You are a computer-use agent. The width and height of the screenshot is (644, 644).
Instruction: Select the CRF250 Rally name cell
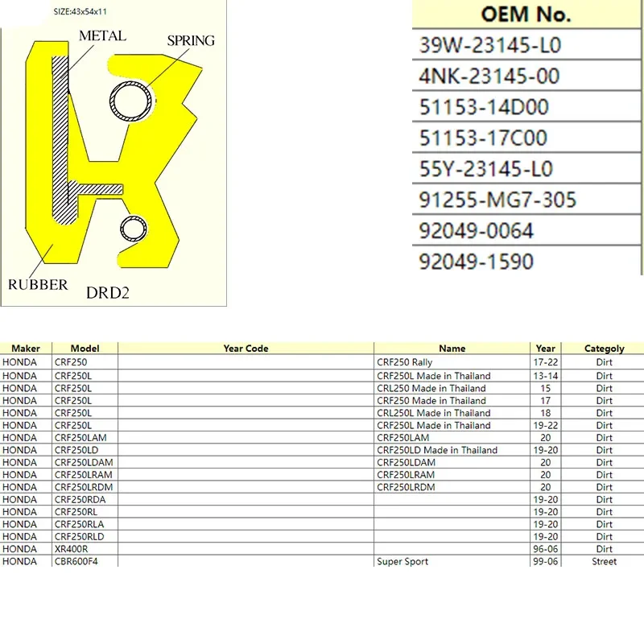(x=452, y=362)
